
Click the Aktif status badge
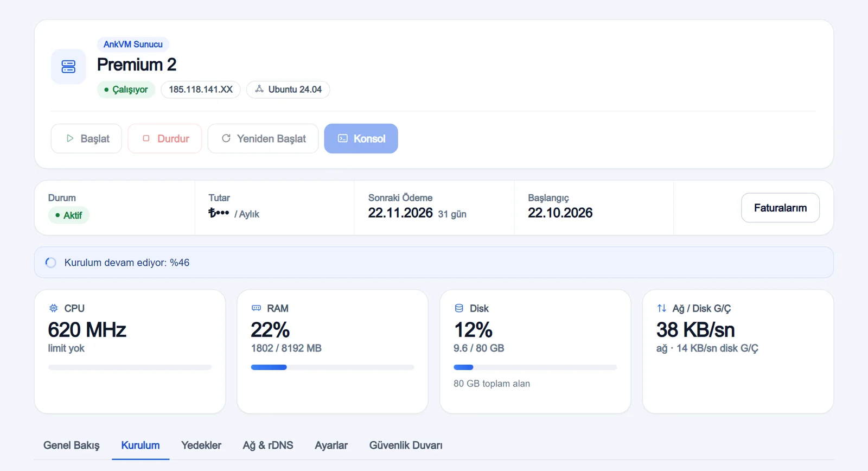pos(69,215)
